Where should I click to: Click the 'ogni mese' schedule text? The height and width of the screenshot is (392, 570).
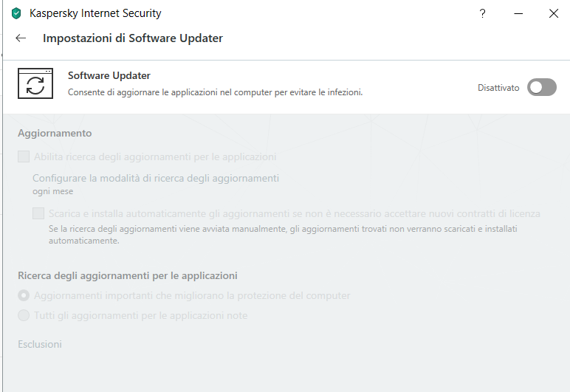[x=52, y=191]
